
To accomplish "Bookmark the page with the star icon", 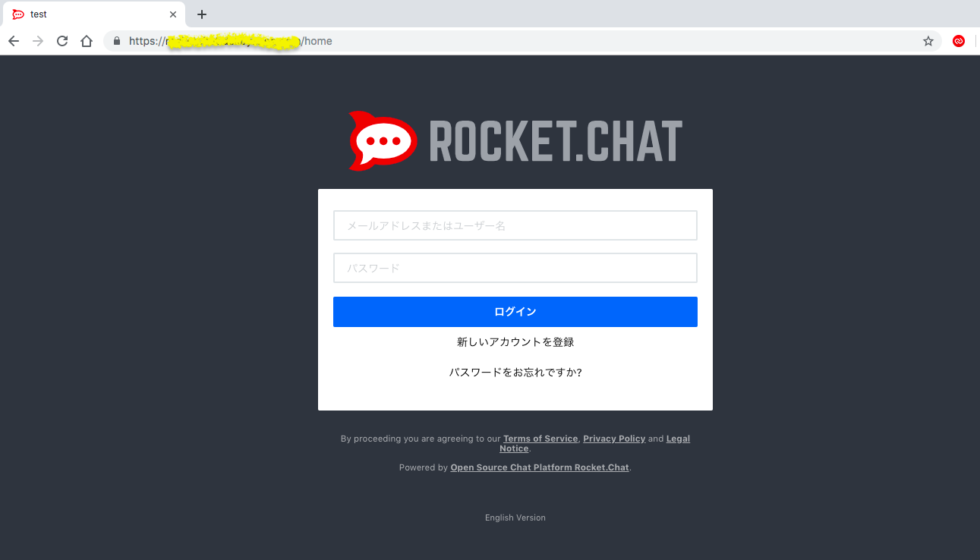I will [x=928, y=40].
